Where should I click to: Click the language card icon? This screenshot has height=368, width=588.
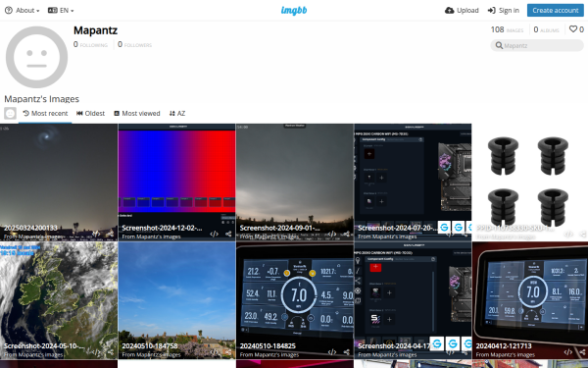tap(53, 11)
